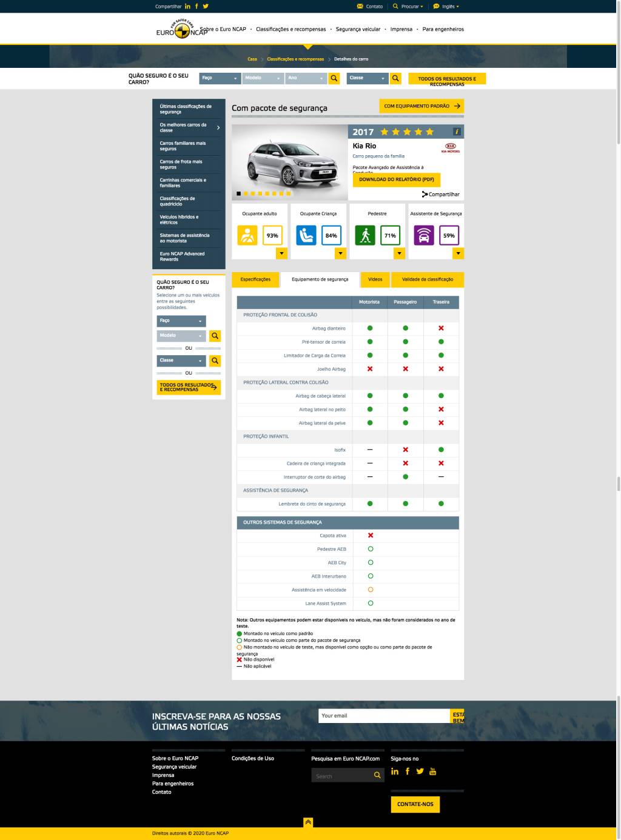Click the Compartilhar share icon under the report button
621x840 pixels.
click(x=425, y=195)
